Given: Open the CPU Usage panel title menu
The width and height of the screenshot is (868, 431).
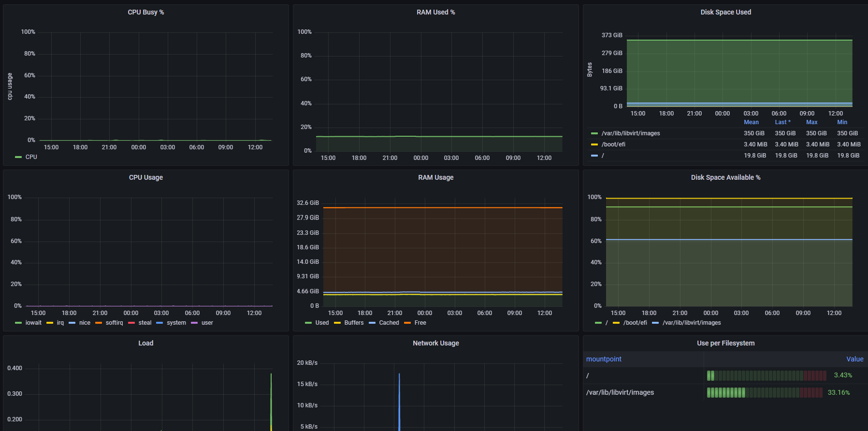Looking at the screenshot, I should (x=145, y=177).
